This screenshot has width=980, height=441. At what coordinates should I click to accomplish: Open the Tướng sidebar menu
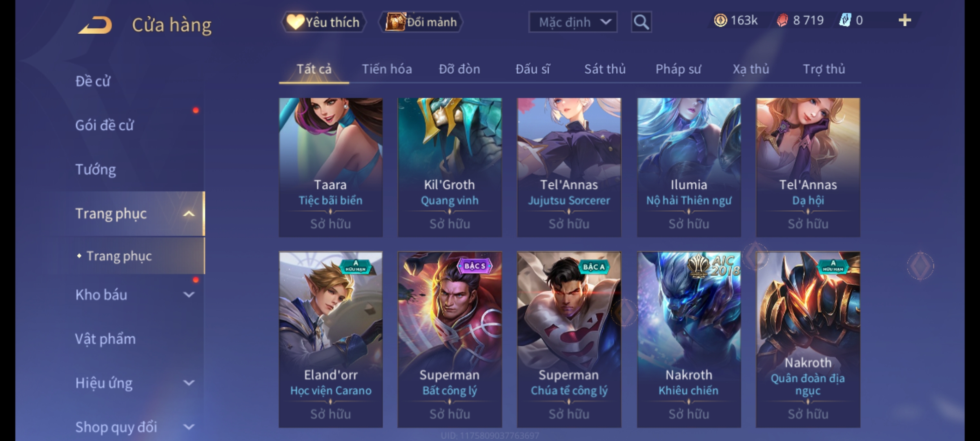[x=96, y=169]
